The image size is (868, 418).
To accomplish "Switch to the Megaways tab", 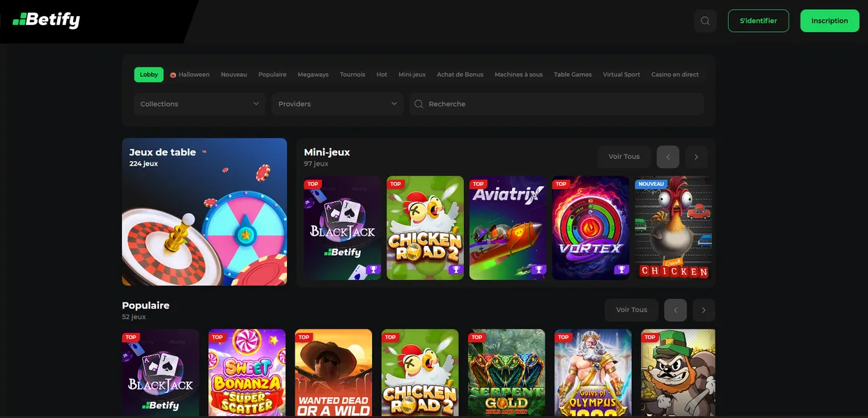I will click(313, 75).
